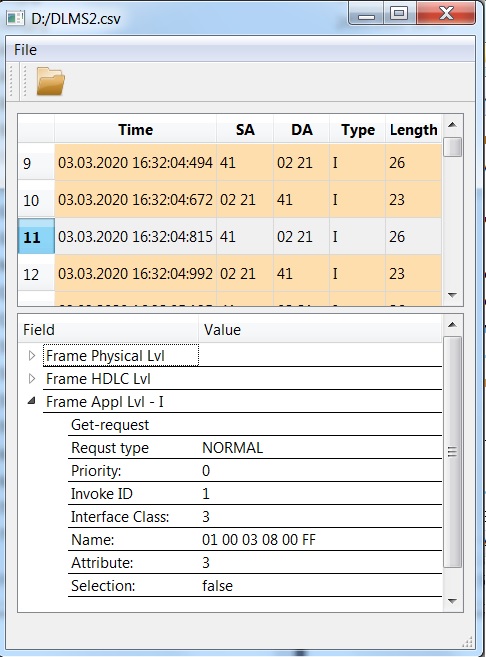Select the Interface Class field
Screen dimensions: 486x657
click(x=120, y=517)
